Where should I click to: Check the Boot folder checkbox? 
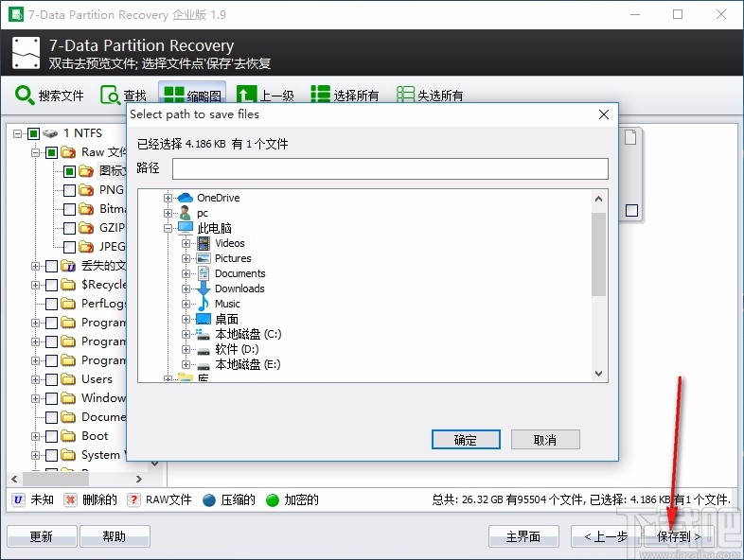click(x=51, y=436)
